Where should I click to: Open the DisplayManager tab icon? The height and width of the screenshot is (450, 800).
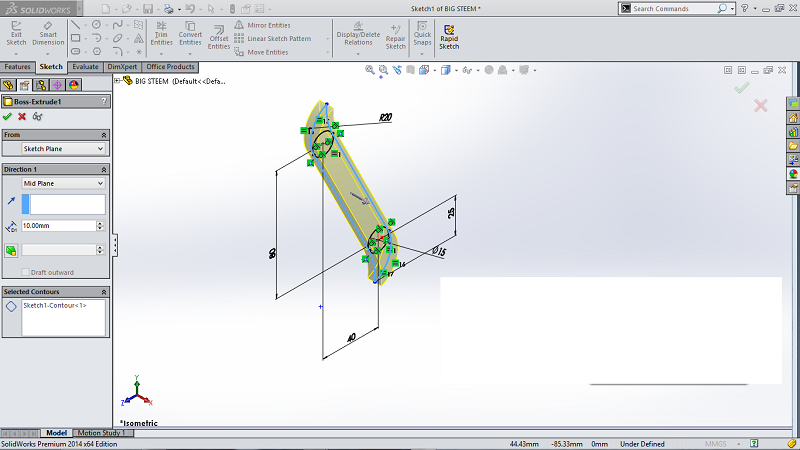[73, 85]
